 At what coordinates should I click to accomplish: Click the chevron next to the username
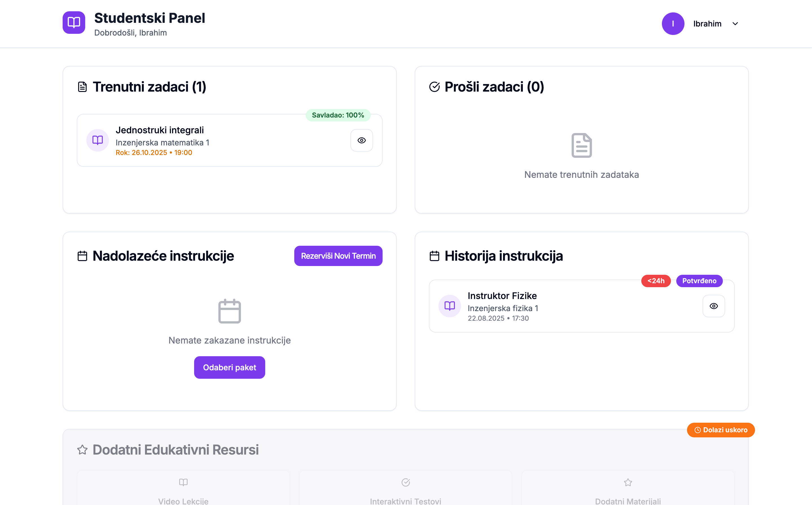coord(735,23)
